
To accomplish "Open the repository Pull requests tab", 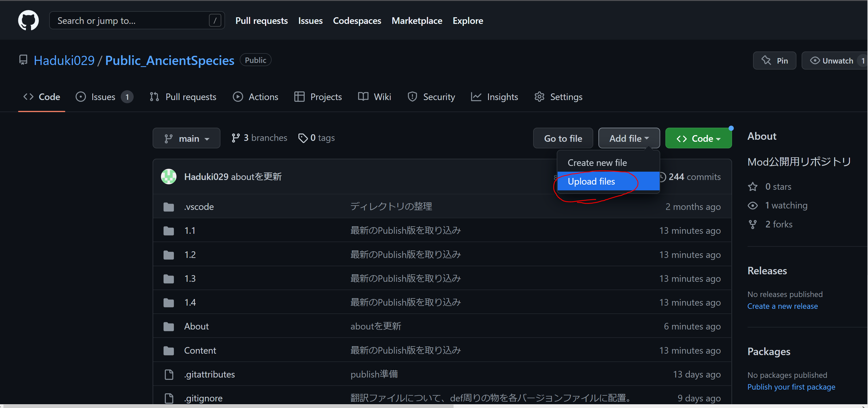I will [x=183, y=97].
